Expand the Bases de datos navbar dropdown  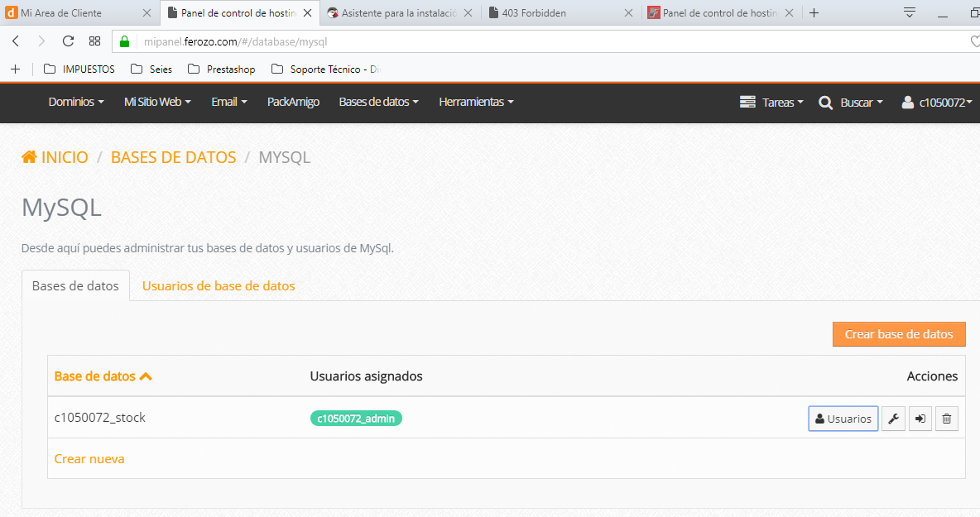pos(379,102)
